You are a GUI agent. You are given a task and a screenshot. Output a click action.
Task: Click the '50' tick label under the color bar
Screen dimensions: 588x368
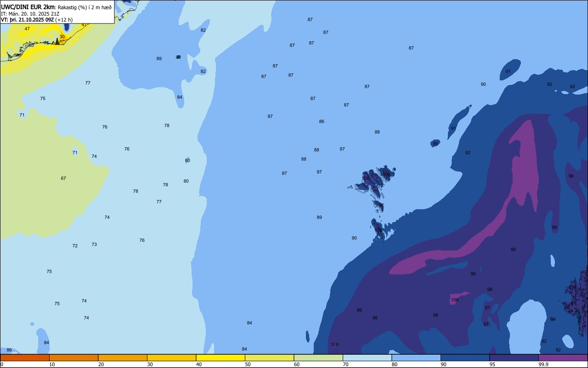tap(248, 364)
